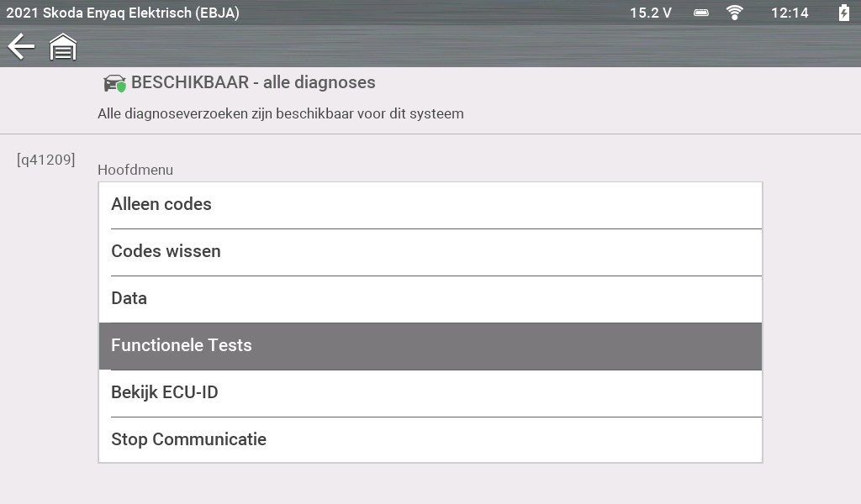Click empty toolbar area right of home icon
This screenshot has height=504, width=861.
click(x=462, y=46)
